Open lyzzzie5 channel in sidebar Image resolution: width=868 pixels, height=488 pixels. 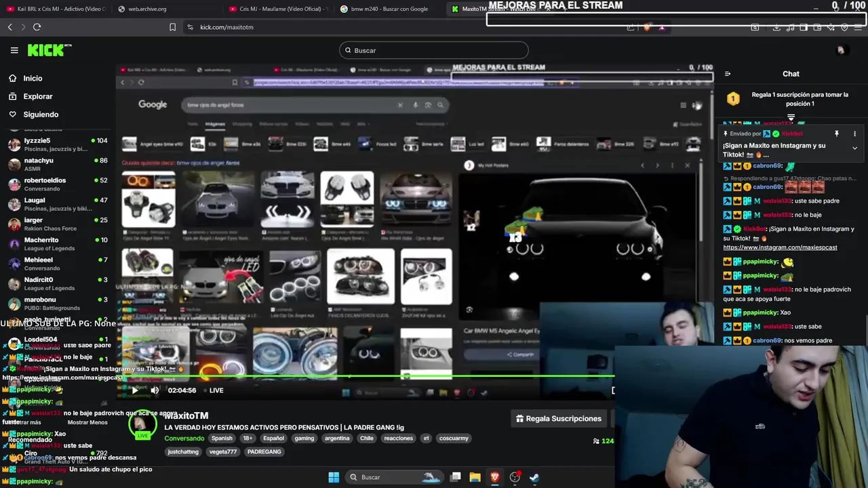[x=57, y=144]
